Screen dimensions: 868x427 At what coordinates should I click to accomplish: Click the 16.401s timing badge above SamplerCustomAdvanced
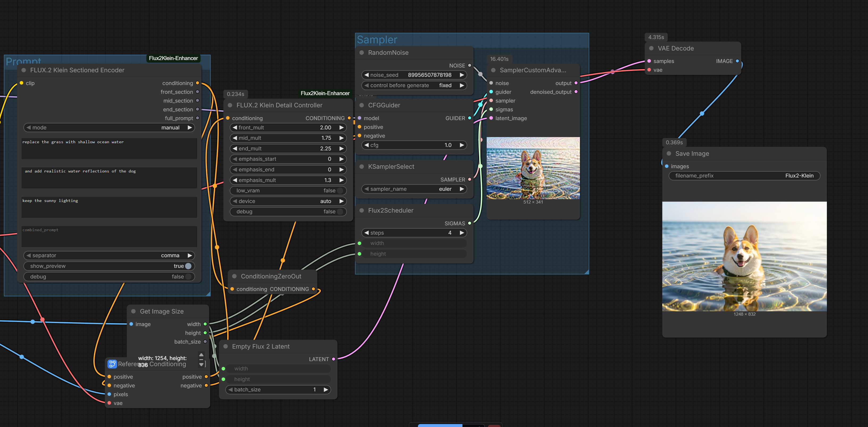499,59
